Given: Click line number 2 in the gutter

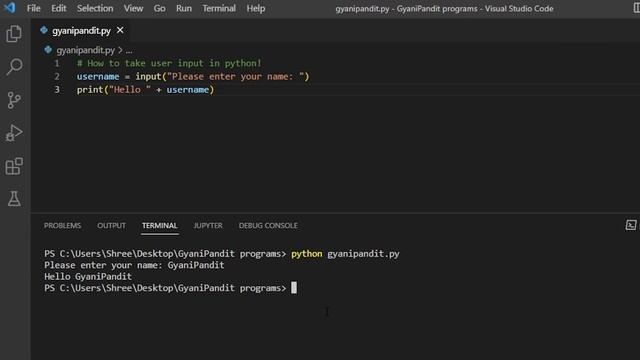Looking at the screenshot, I should click(57, 76).
